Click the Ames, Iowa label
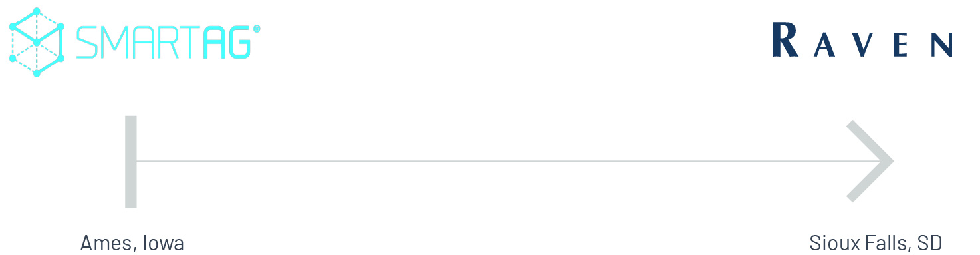Image resolution: width=980 pixels, height=255 pixels. coord(132,244)
